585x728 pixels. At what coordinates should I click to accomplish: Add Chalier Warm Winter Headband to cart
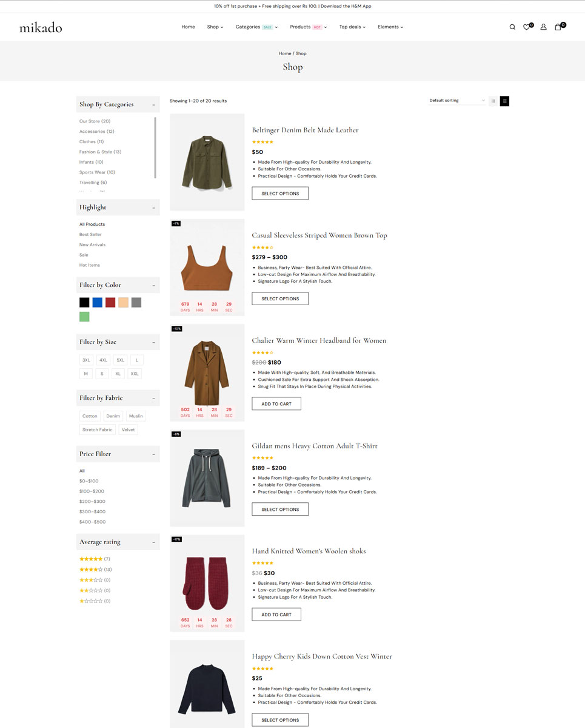[276, 404]
